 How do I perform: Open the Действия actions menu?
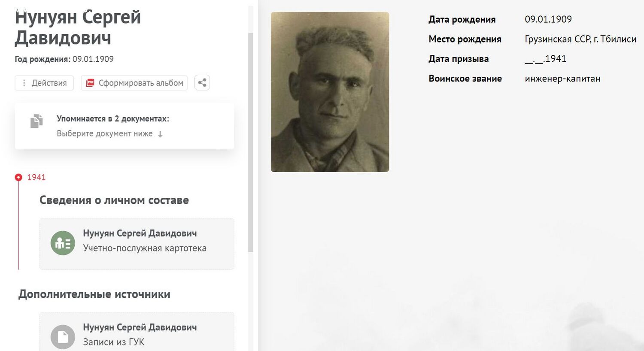tap(44, 83)
